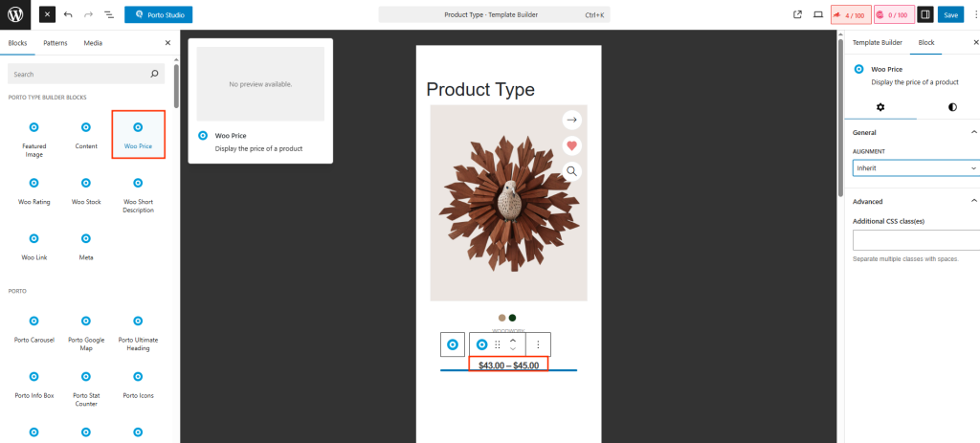Collapse the Advanced panel section
Viewport: 980px width, 443px height.
[x=973, y=201]
